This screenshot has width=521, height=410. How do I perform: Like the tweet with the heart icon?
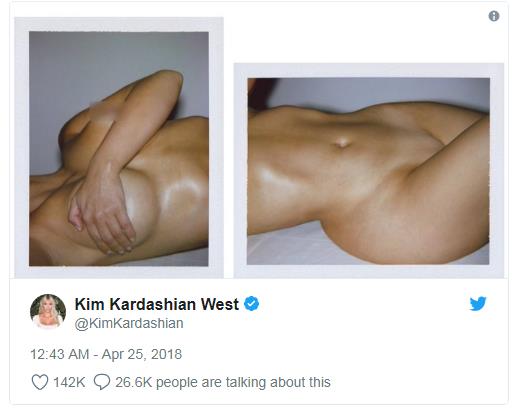40,382
